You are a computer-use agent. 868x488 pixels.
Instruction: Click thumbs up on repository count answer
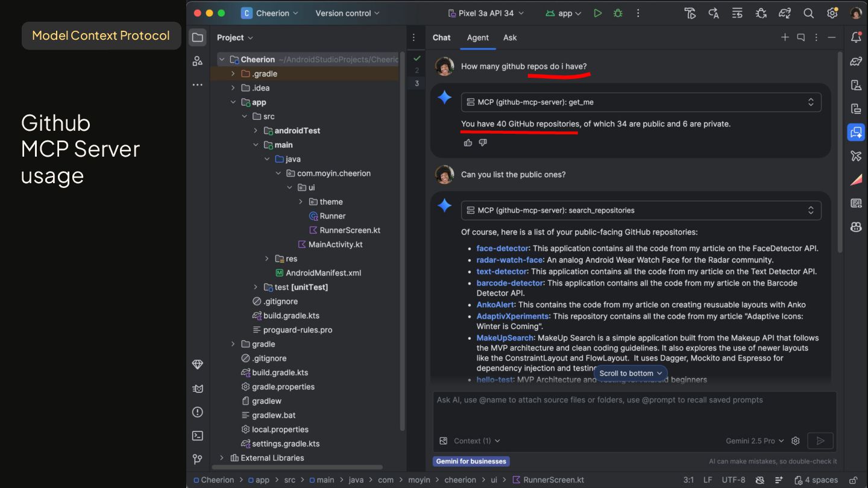468,143
